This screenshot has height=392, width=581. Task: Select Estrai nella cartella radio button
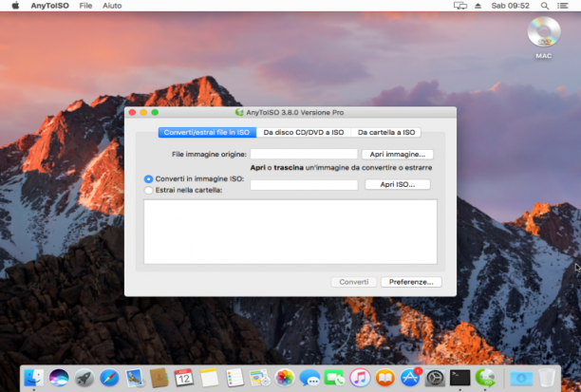(x=148, y=190)
